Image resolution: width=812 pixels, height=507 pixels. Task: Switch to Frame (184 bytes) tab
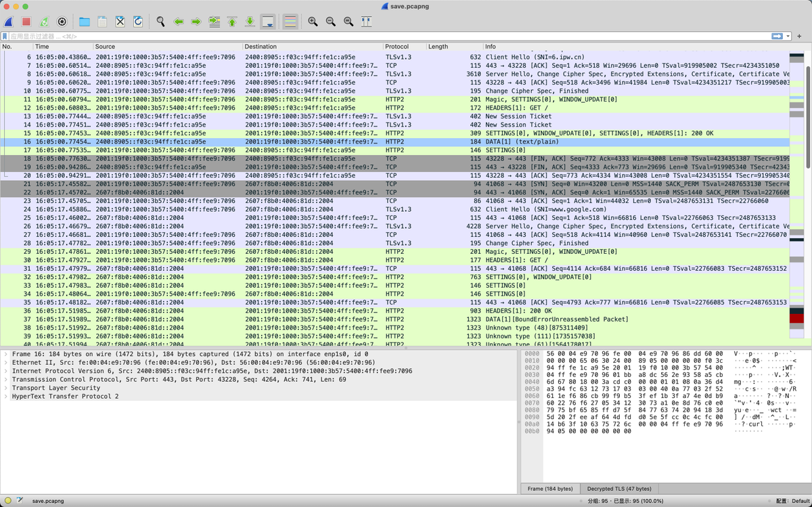(550, 489)
